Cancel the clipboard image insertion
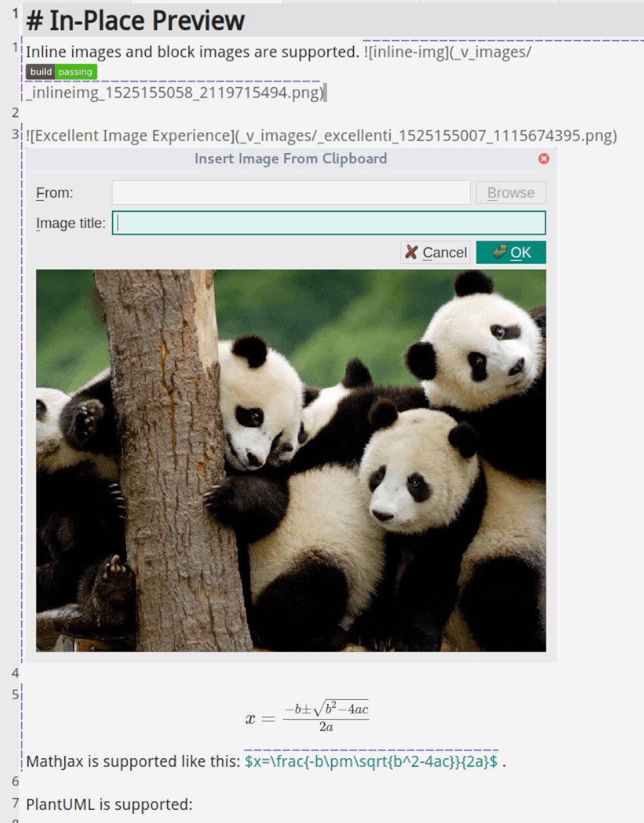The height and width of the screenshot is (823, 644). point(435,252)
